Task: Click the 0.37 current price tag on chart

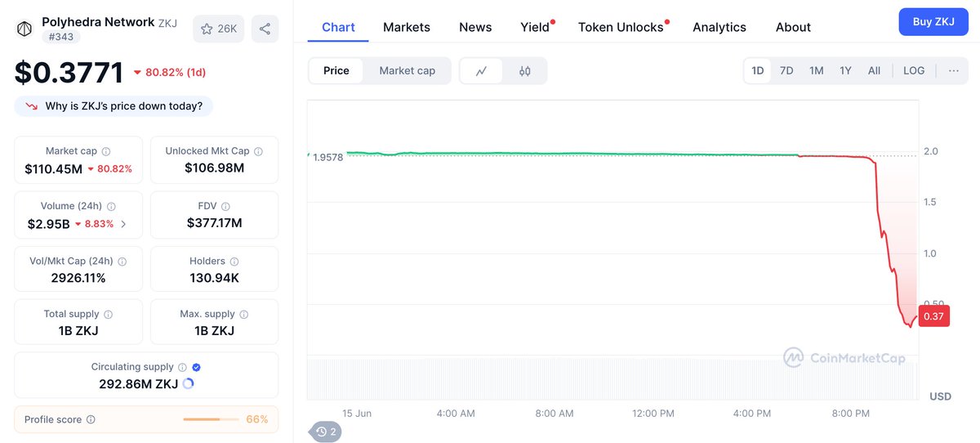Action: pos(934,316)
